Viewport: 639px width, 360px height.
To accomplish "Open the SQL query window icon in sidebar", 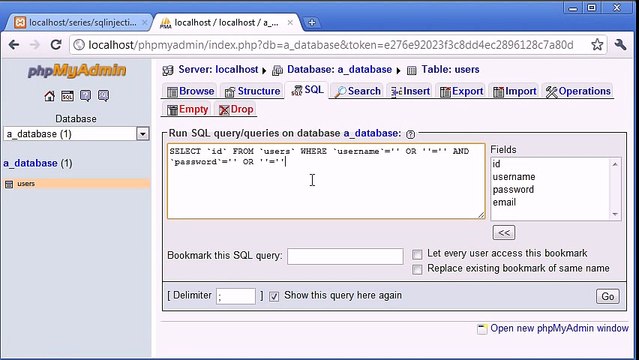I will [x=67, y=96].
